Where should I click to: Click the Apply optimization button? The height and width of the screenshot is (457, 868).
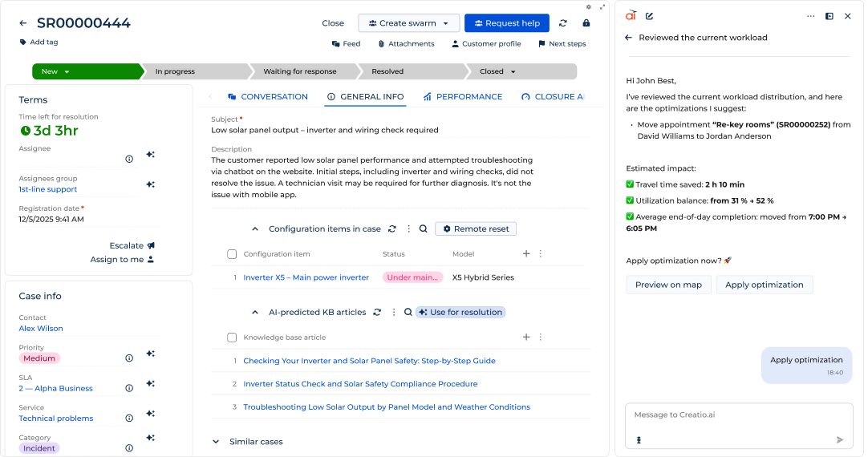coord(764,285)
